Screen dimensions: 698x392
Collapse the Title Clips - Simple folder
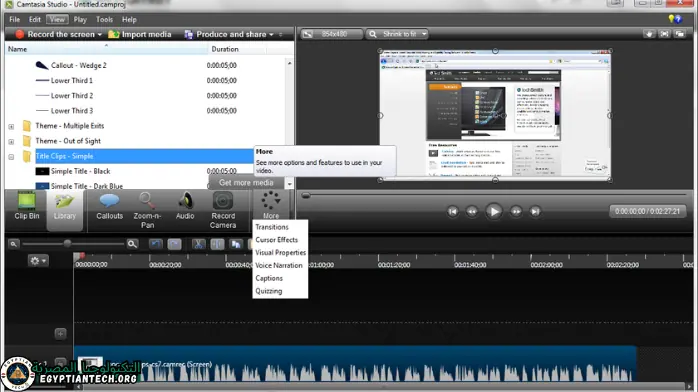11,157
